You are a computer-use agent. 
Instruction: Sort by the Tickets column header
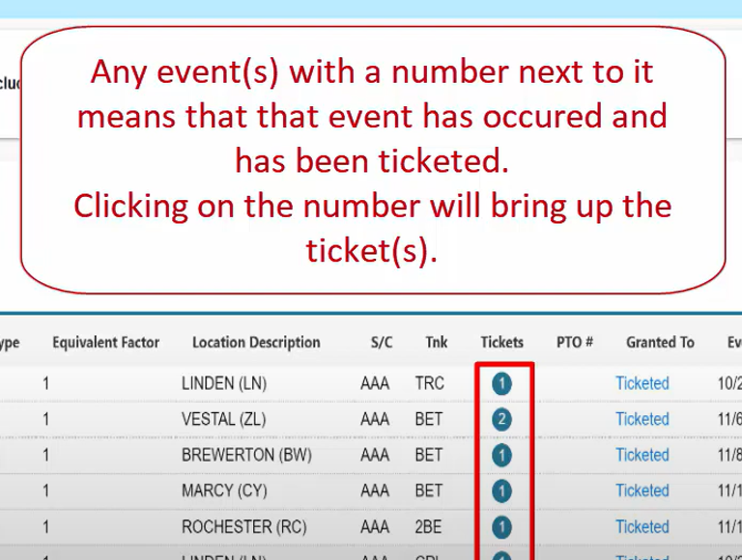(x=501, y=342)
